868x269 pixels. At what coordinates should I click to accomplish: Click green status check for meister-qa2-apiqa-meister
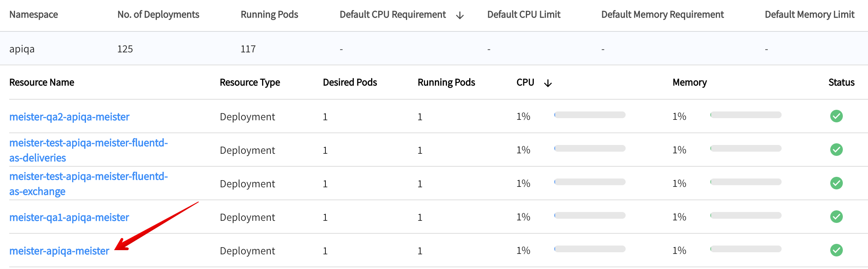[836, 116]
